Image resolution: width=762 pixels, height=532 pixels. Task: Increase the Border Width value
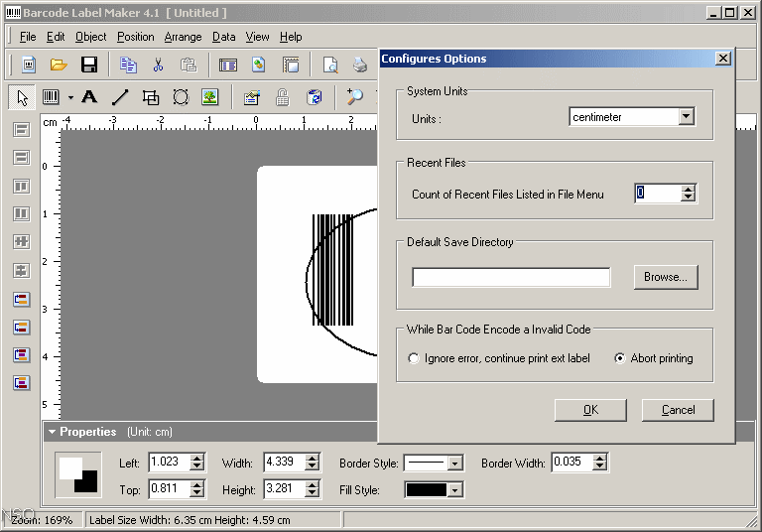[x=599, y=459]
